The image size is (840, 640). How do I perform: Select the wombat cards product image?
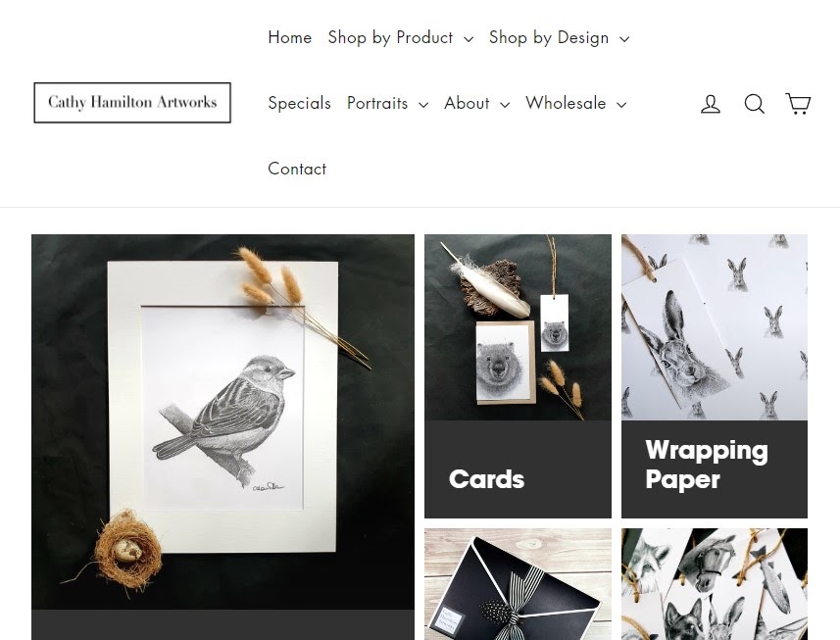518,327
